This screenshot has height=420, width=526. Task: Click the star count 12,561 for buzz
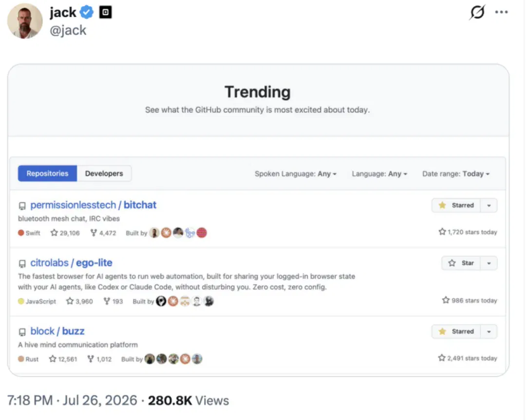(x=63, y=359)
